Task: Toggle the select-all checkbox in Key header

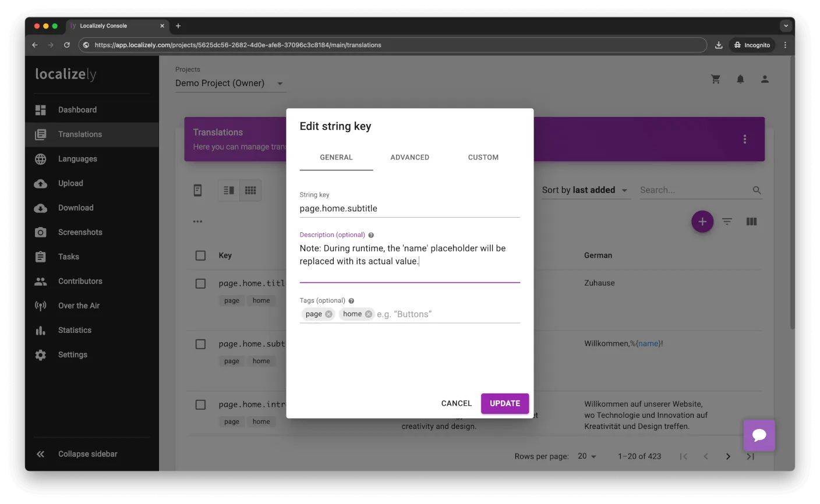Action: coord(200,255)
